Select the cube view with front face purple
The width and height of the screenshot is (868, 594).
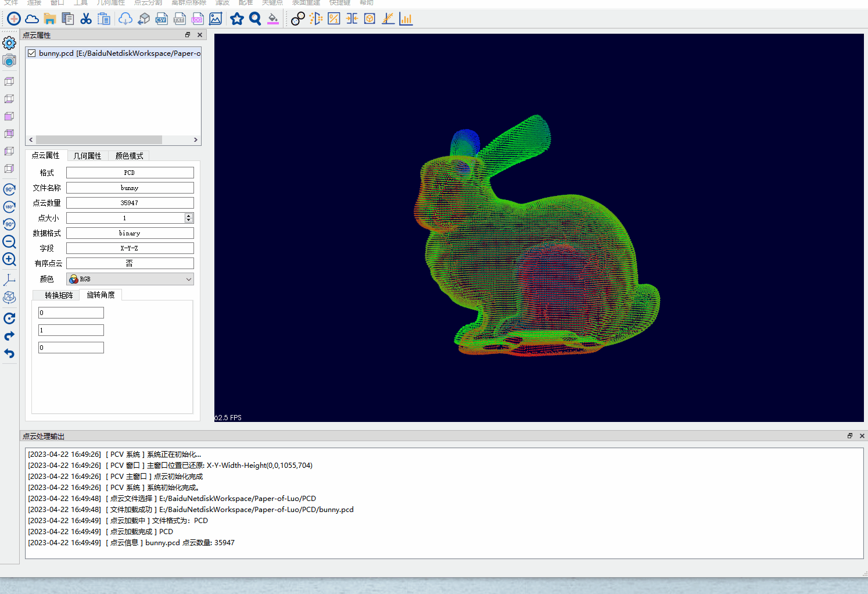(9, 116)
